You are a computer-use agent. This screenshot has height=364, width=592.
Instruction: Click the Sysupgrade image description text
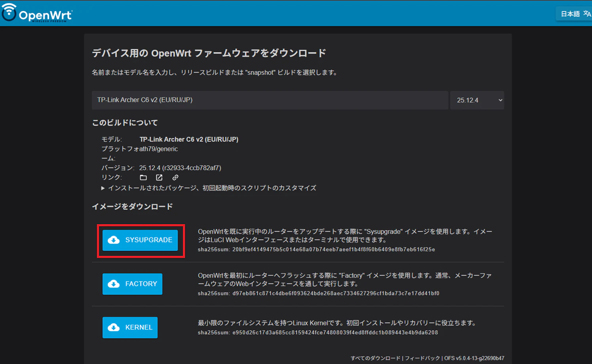(x=345, y=236)
